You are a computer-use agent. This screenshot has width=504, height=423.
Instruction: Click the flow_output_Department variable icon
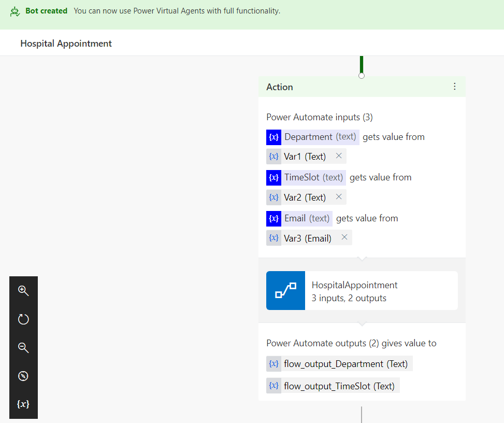click(x=274, y=364)
